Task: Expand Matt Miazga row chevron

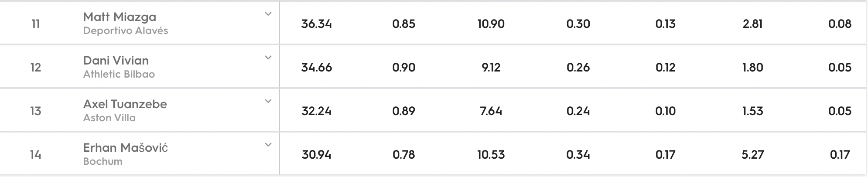Action: coord(268,14)
